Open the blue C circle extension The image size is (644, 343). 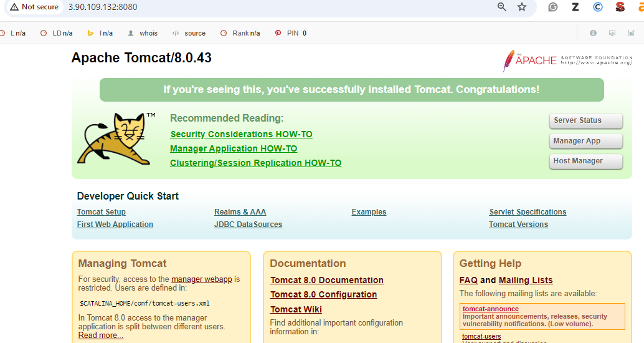point(597,7)
